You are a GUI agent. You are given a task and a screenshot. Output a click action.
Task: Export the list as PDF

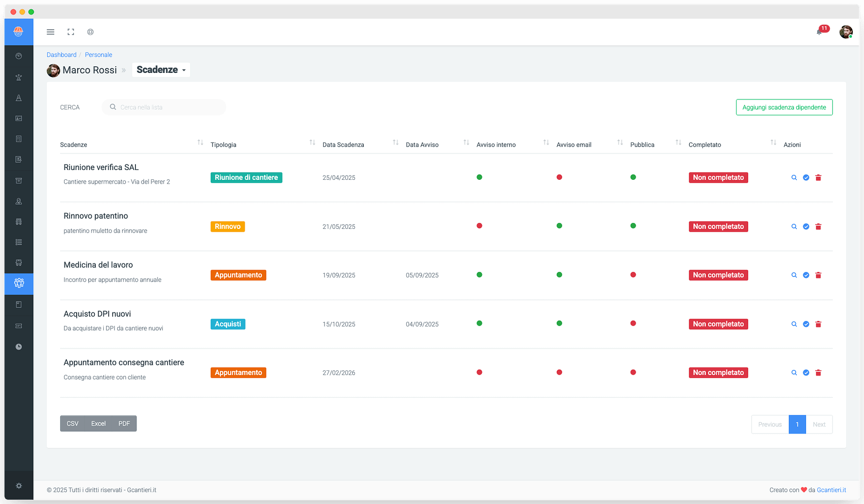click(x=124, y=424)
